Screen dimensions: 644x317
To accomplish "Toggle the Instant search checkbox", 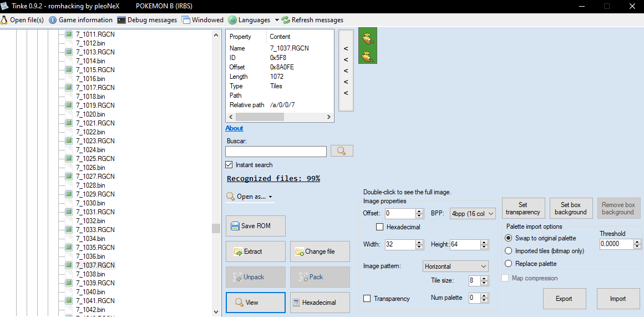I will click(x=229, y=165).
